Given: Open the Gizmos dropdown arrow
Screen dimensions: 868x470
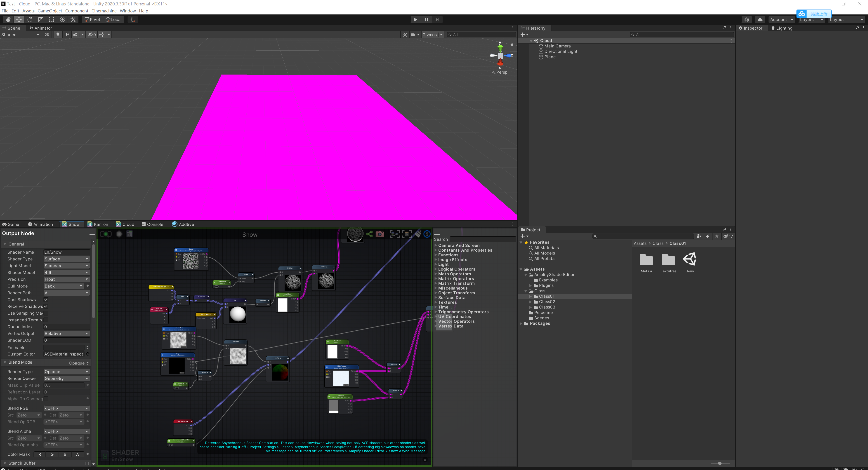Looking at the screenshot, I should coord(441,35).
